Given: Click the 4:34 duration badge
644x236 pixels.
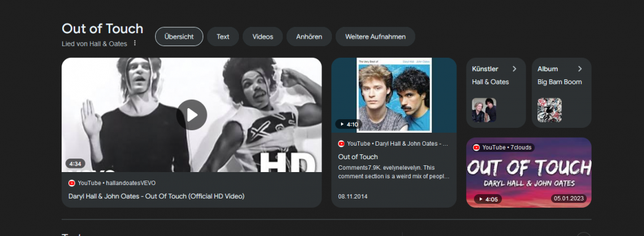Looking at the screenshot, I should click(x=75, y=163).
